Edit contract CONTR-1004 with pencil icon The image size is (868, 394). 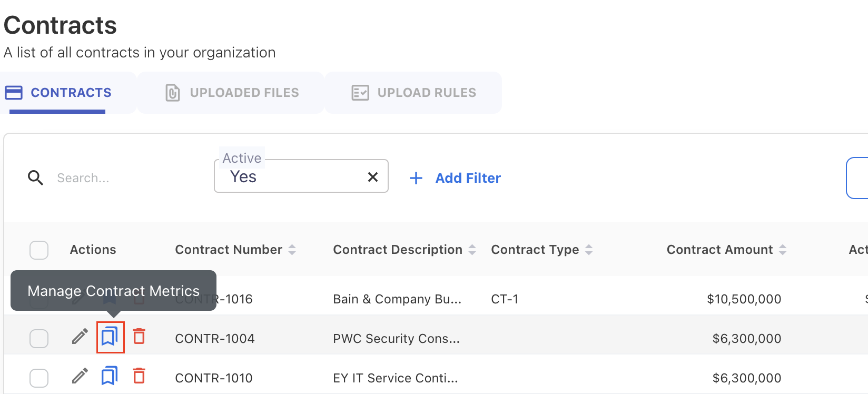[x=80, y=336]
